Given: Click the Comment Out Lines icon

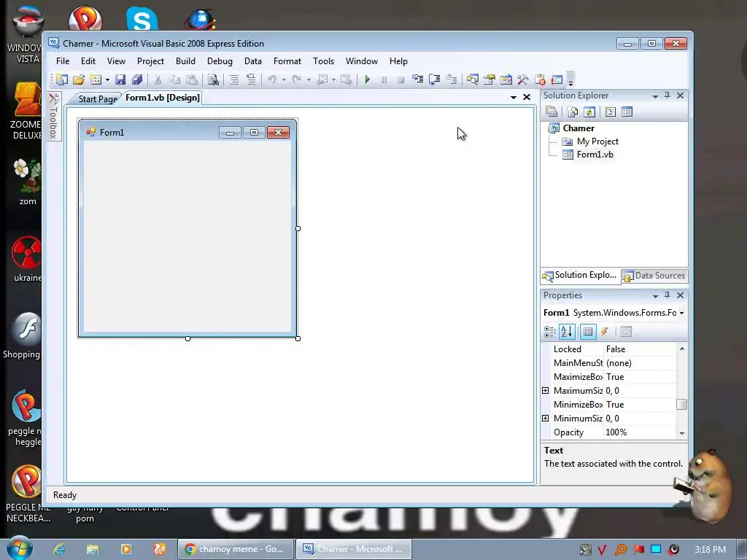Looking at the screenshot, I should (234, 79).
